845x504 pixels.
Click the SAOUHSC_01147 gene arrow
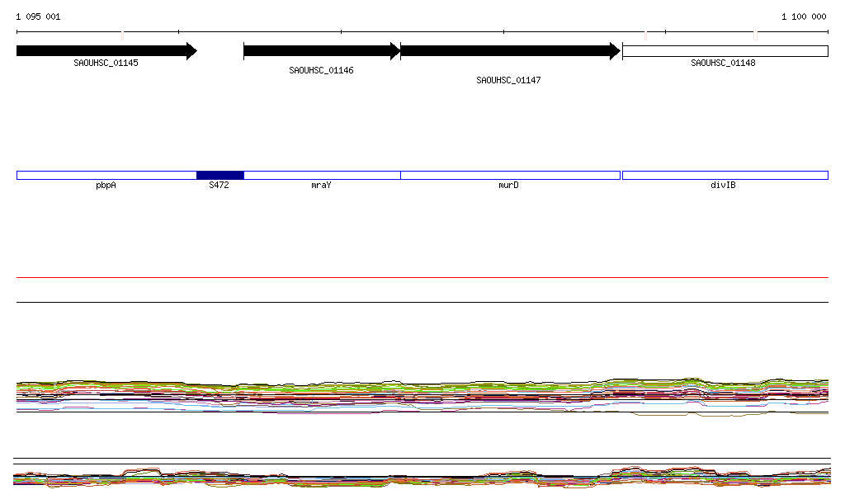[510, 51]
